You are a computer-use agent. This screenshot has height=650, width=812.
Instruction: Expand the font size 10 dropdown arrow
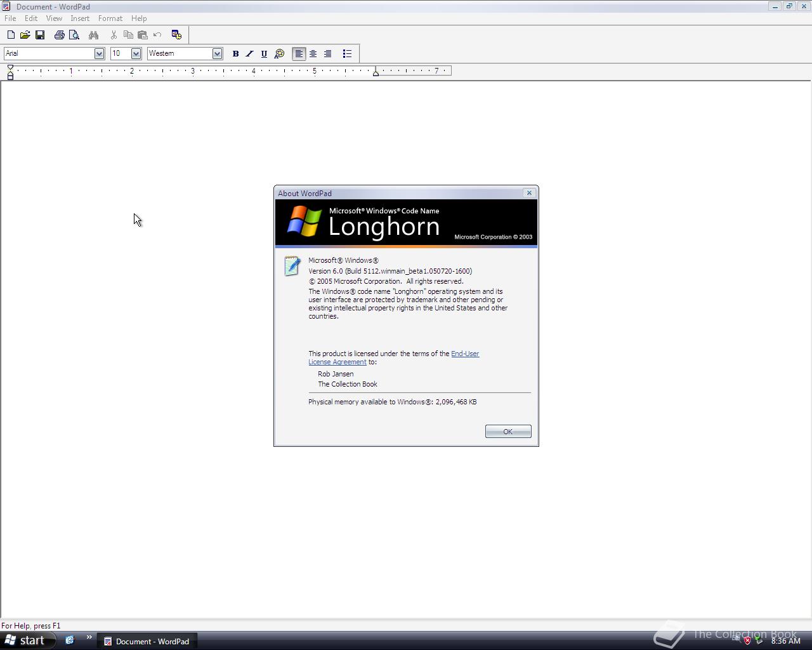tap(136, 54)
